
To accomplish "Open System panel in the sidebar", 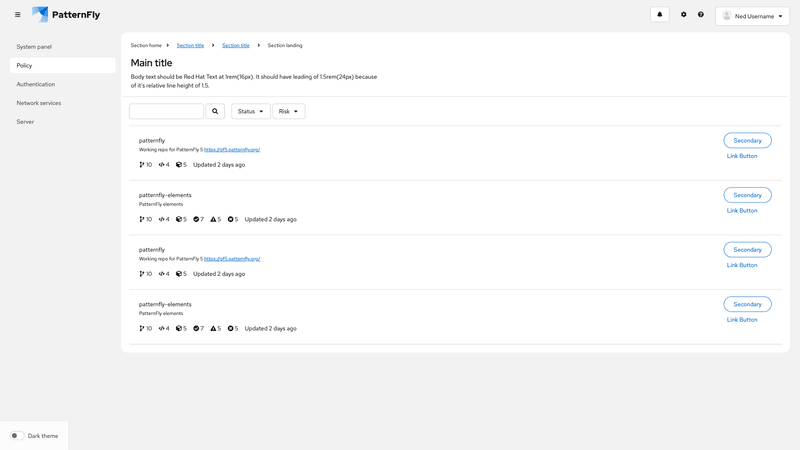I will (34, 47).
